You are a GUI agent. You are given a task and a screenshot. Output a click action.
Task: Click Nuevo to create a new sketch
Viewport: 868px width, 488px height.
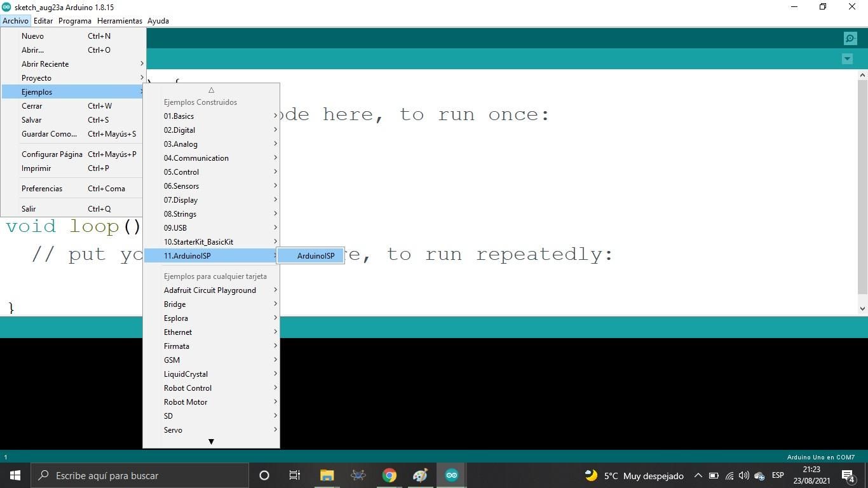click(x=32, y=36)
